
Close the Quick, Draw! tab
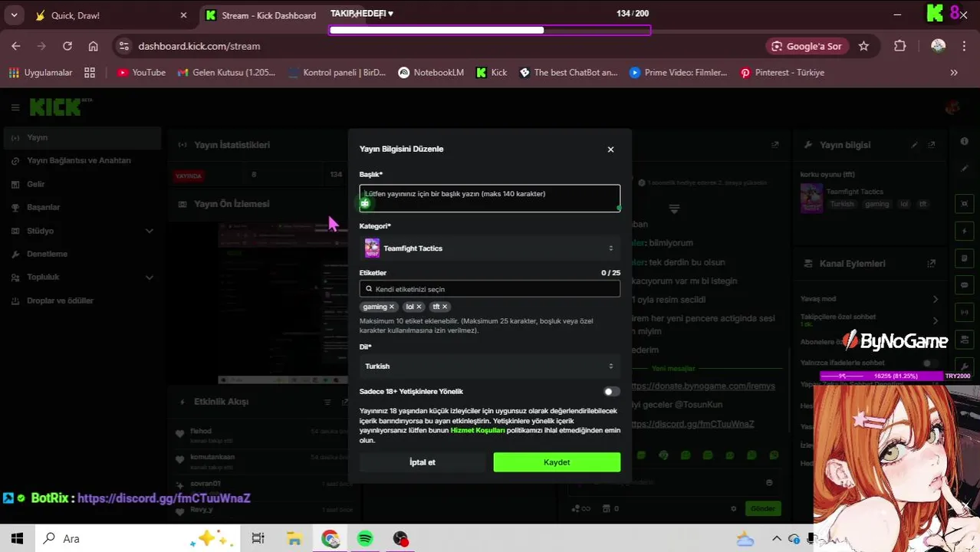[x=183, y=15]
